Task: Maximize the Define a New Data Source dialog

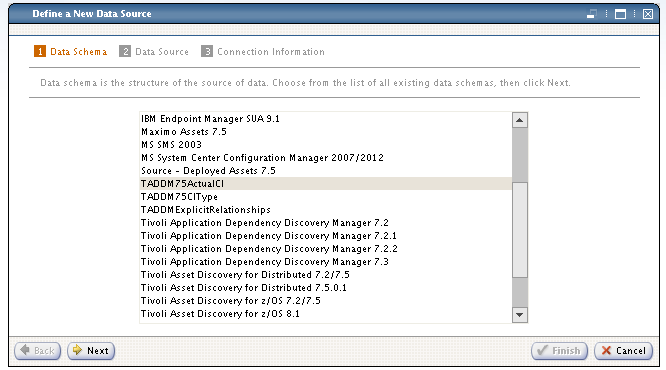Action: pyautogui.click(x=620, y=14)
